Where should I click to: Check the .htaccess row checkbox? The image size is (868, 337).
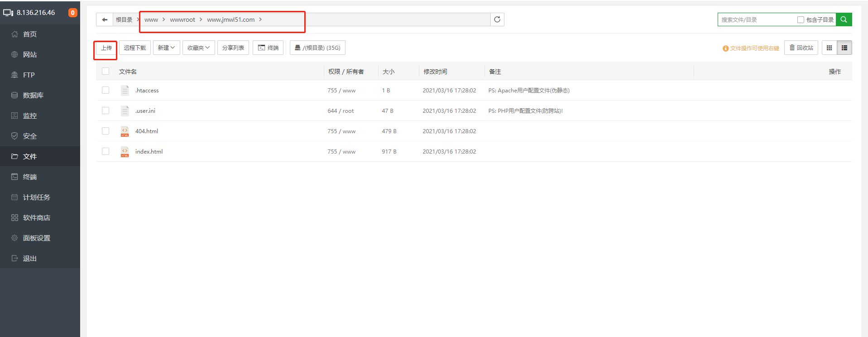click(x=106, y=90)
